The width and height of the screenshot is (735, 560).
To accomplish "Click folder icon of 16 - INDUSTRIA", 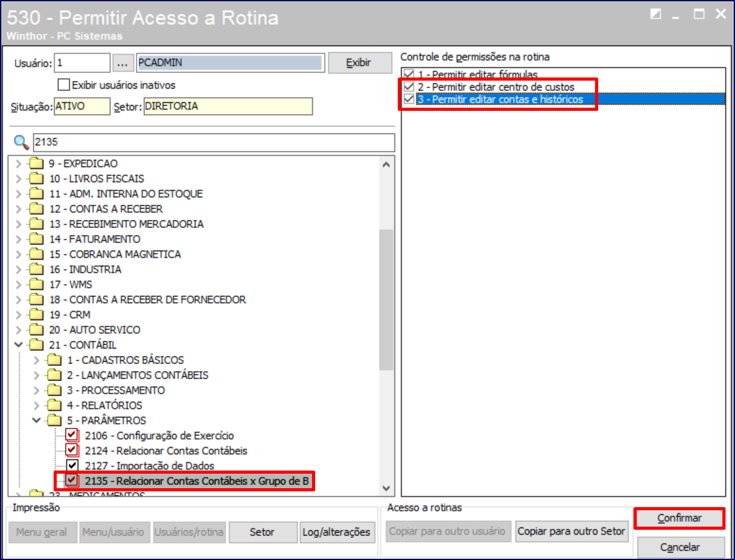I will coord(36,270).
